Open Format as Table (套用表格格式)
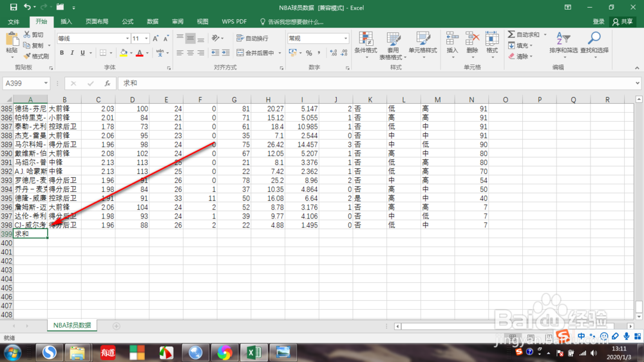The width and height of the screenshot is (644, 362). tap(393, 45)
